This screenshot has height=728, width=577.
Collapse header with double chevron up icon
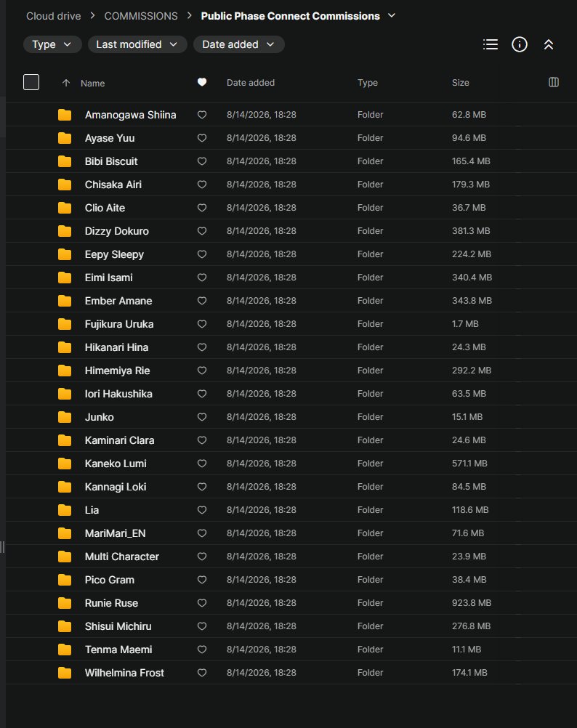(x=549, y=44)
